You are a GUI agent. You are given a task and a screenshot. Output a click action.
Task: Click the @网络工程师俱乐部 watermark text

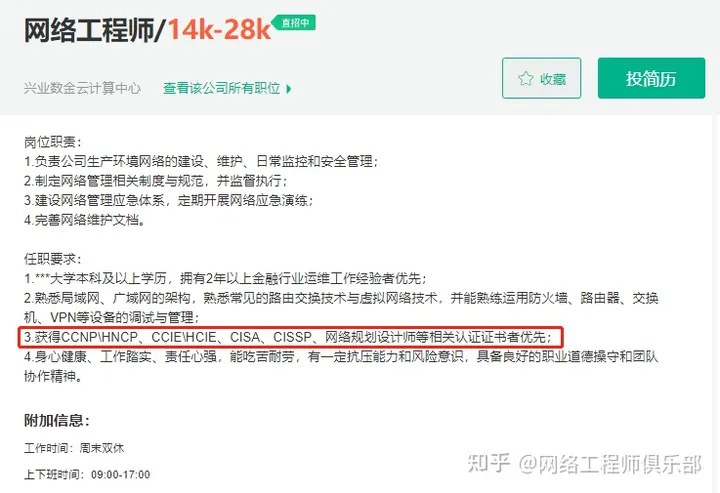pyautogui.click(x=610, y=464)
